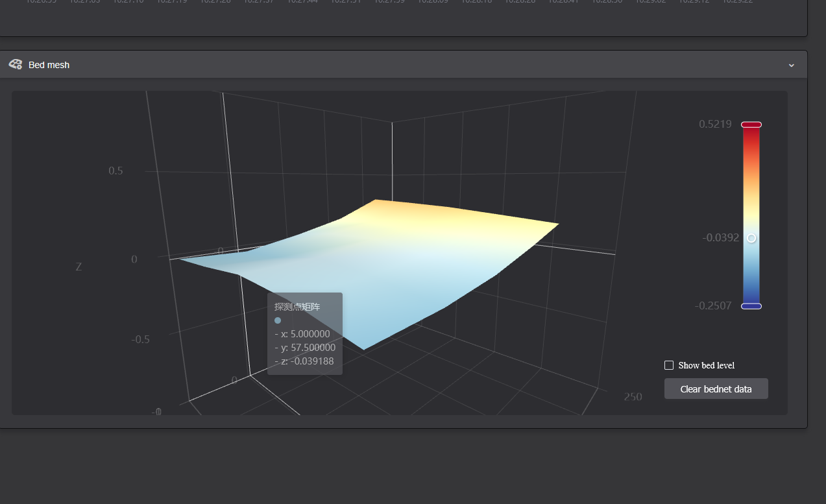Image resolution: width=826 pixels, height=504 pixels.
Task: Click the Bed mesh panel title text
Action: (49, 65)
